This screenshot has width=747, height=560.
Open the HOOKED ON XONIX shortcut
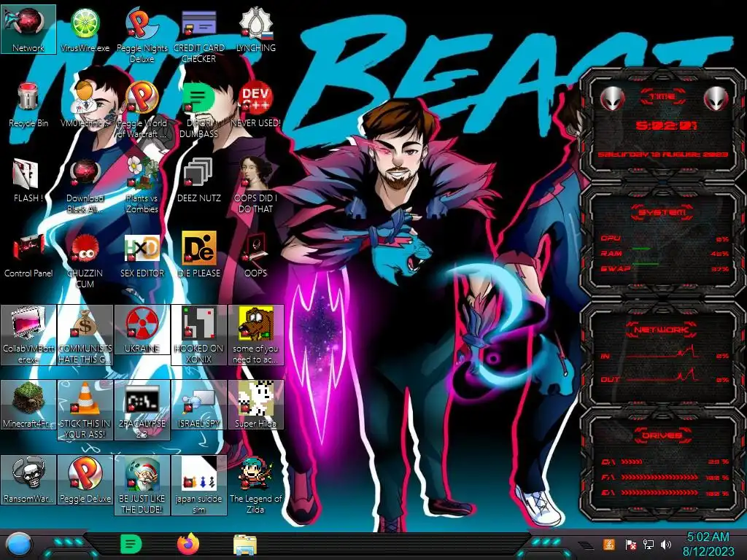[x=198, y=335]
